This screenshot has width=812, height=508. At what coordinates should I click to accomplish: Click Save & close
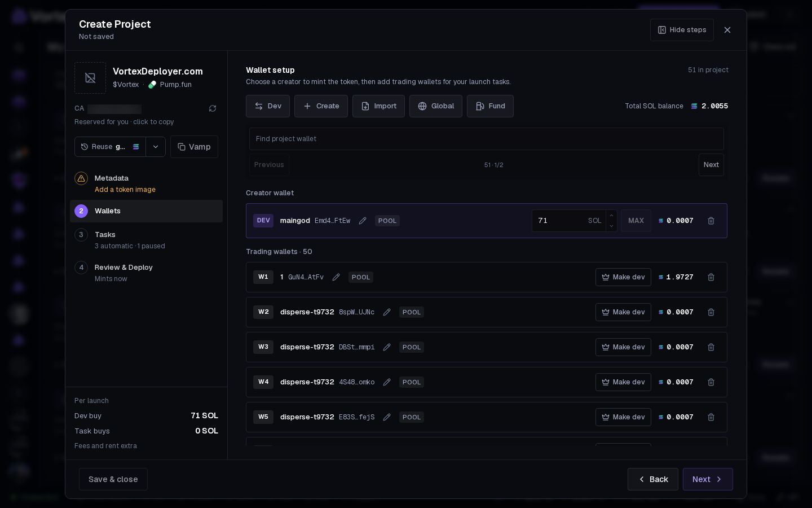click(x=113, y=479)
